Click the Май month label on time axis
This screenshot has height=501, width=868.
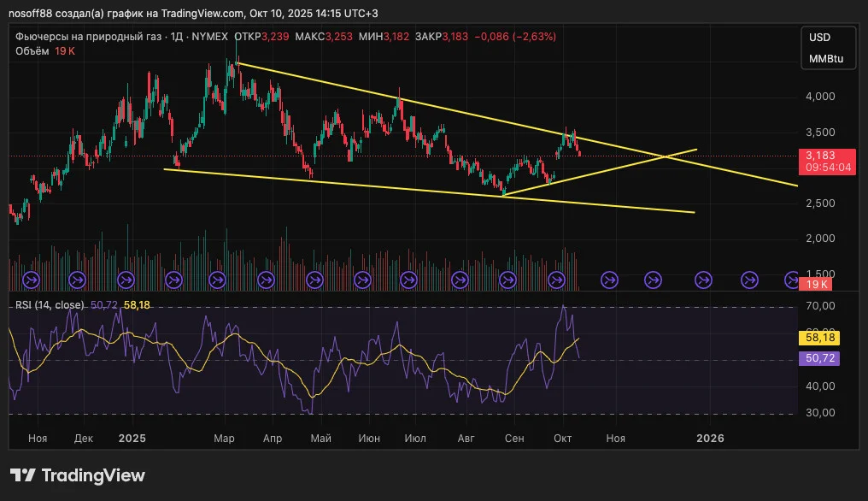(x=321, y=439)
